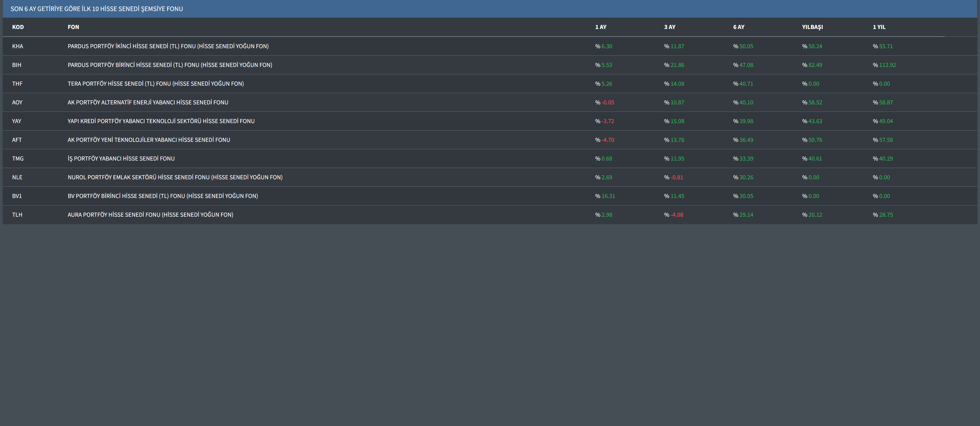Click Yapı Kredi Portföy Yabancı Teknoloji fund

161,121
